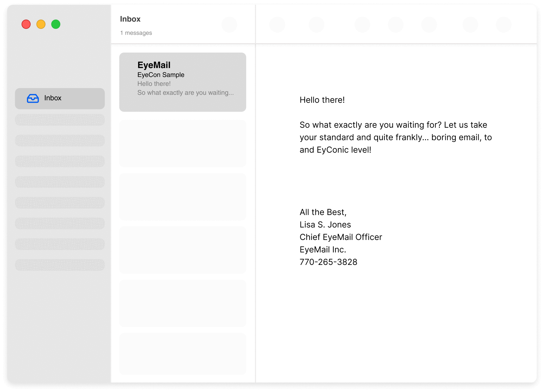
Task: Select the last gray placeholder row in sidebar
Action: pyautogui.click(x=60, y=265)
